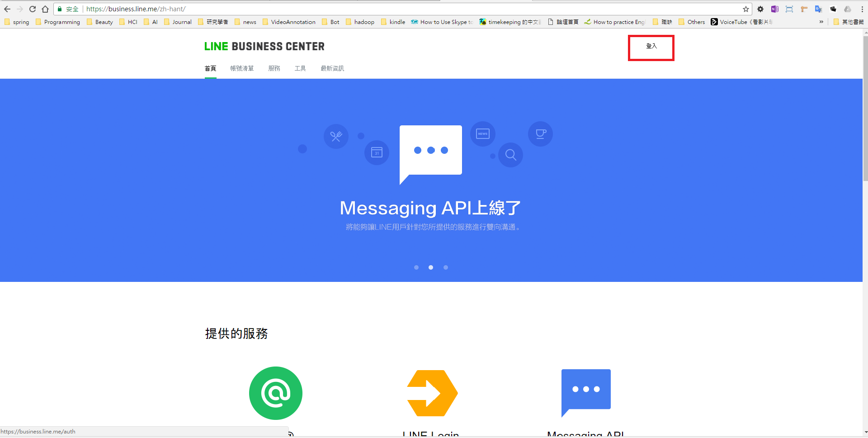Select the 首頁 navigation tab

click(x=210, y=68)
